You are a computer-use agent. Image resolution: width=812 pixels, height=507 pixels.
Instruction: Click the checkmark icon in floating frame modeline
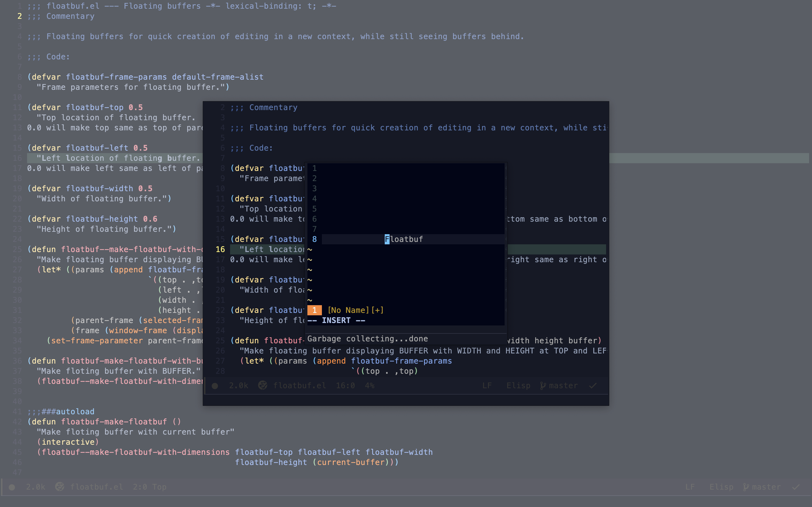tap(593, 386)
